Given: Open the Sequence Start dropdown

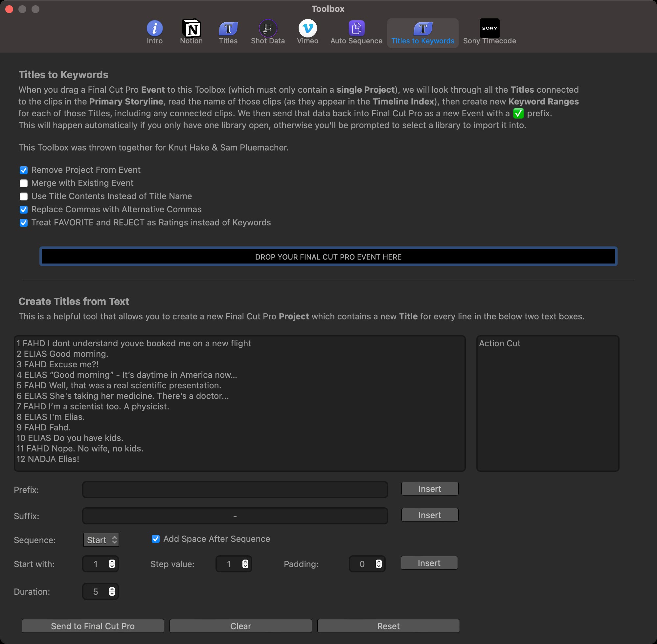Looking at the screenshot, I should [101, 540].
